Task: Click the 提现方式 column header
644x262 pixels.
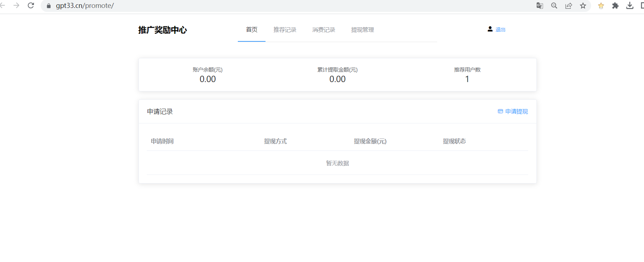Action: coord(276,141)
